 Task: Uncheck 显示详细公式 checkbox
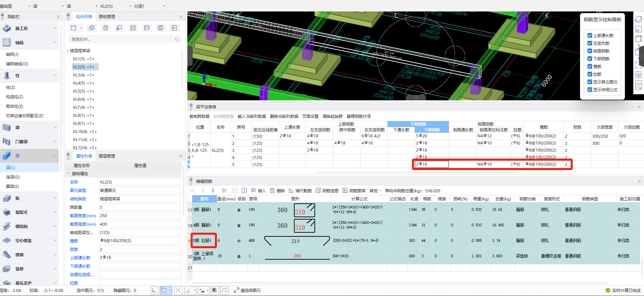coord(590,90)
